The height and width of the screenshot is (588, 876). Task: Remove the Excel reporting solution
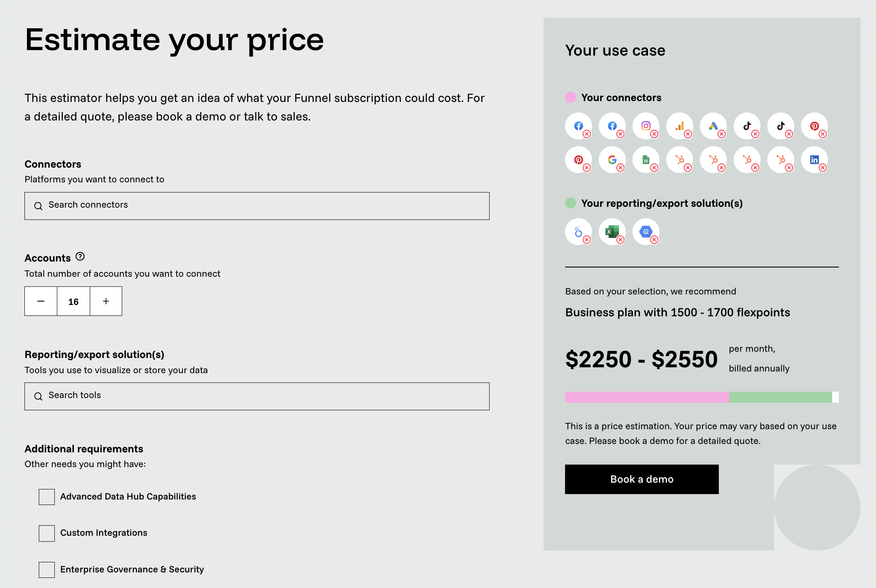coord(621,239)
